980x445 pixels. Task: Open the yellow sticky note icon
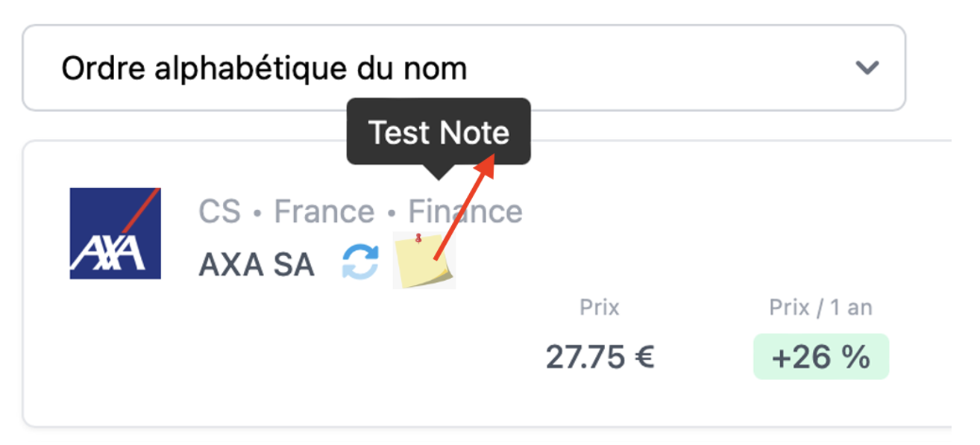point(424,260)
